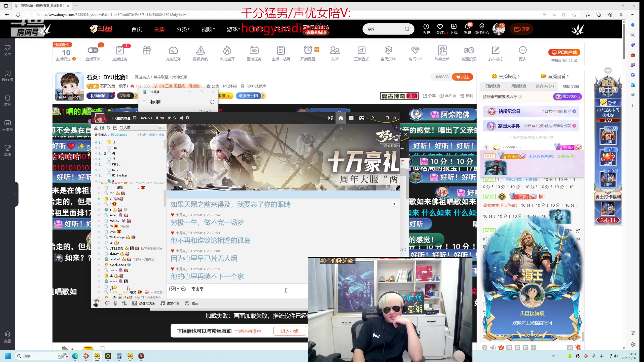The width and height of the screenshot is (644, 362).
Task: Click the 抢麦 link
Action: coord(161,135)
